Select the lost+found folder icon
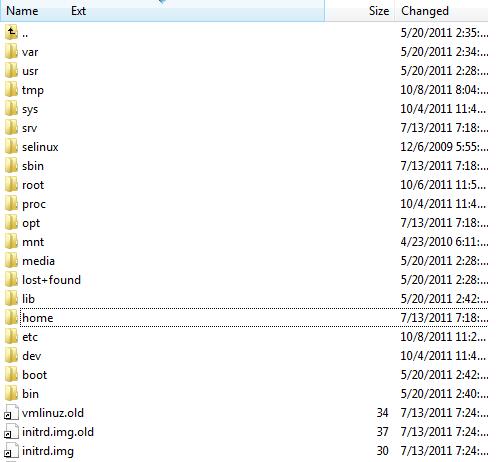The width and height of the screenshot is (496, 462). pyautogui.click(x=11, y=280)
